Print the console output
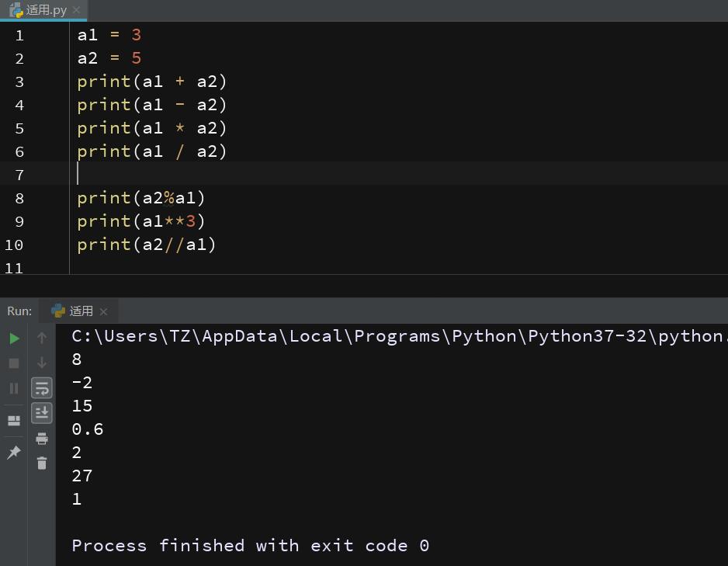 (41, 439)
